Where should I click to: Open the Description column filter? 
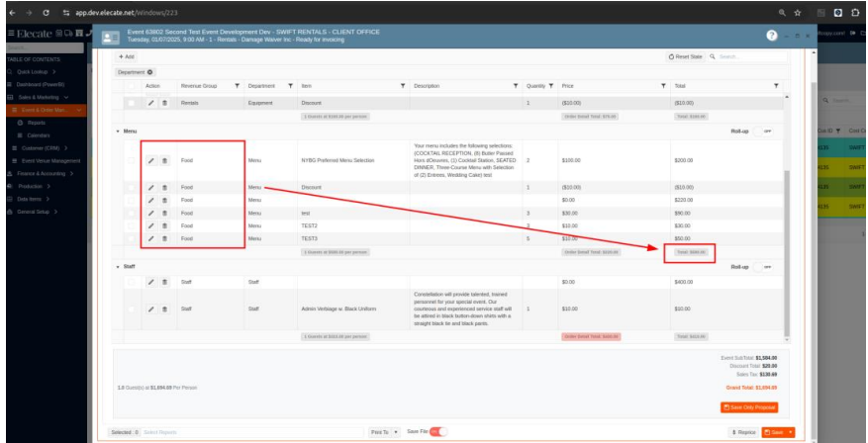click(x=516, y=86)
